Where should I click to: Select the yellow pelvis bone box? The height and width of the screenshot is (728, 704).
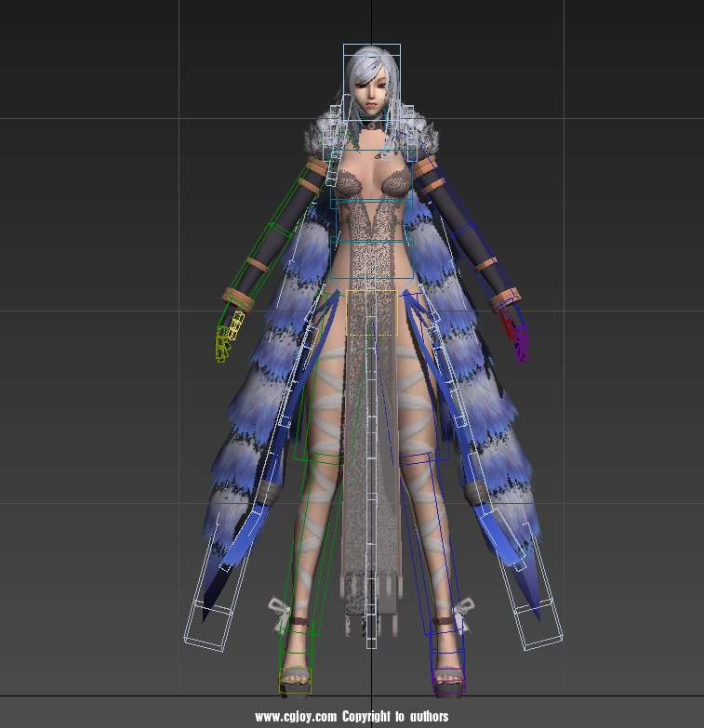[x=371, y=312]
